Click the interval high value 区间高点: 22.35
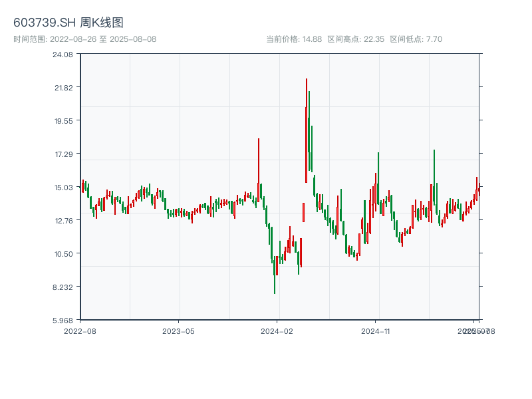Screen dimensions: 532x399 pyautogui.click(x=356, y=39)
